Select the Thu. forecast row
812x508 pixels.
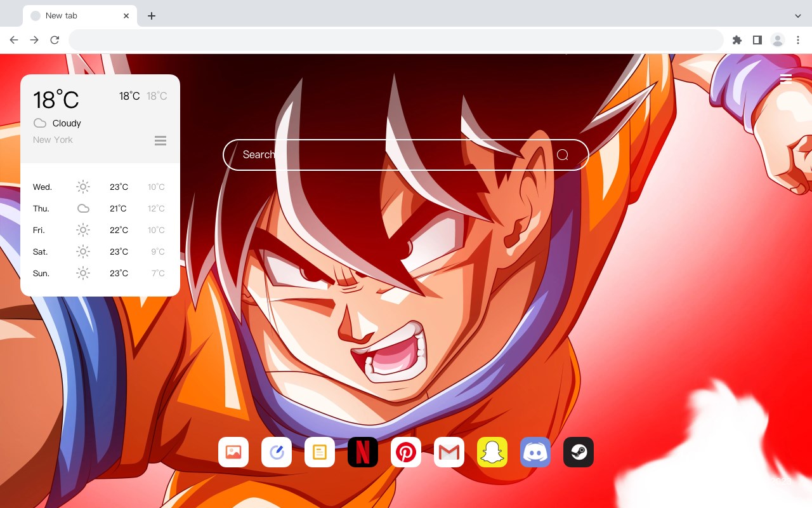pos(100,208)
